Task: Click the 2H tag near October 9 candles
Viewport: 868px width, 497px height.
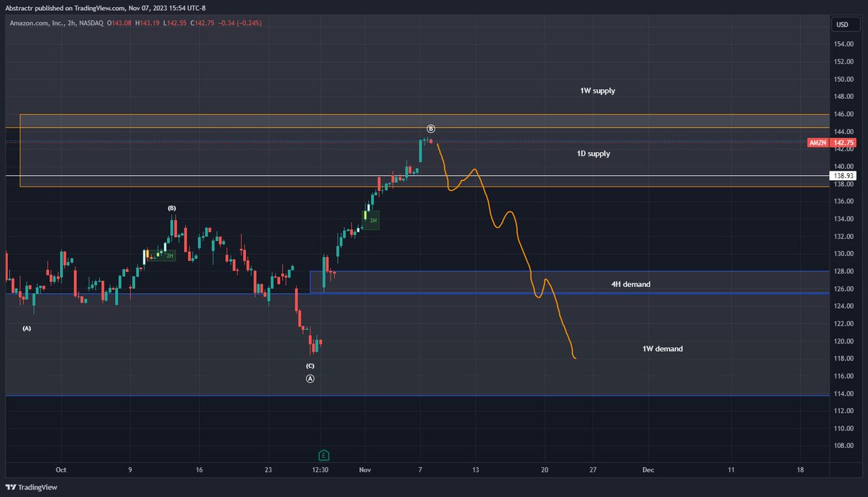Action: (x=169, y=255)
